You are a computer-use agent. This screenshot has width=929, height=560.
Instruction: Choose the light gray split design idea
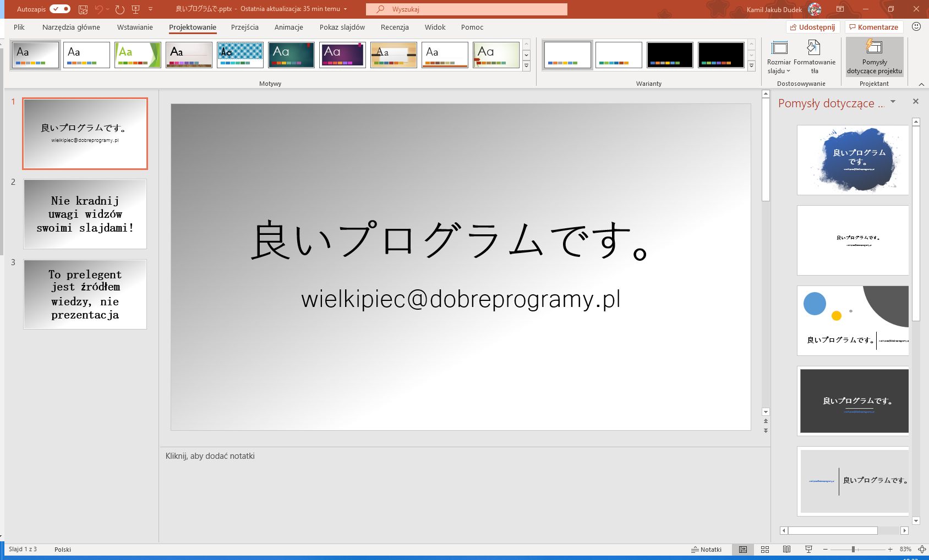[853, 481]
